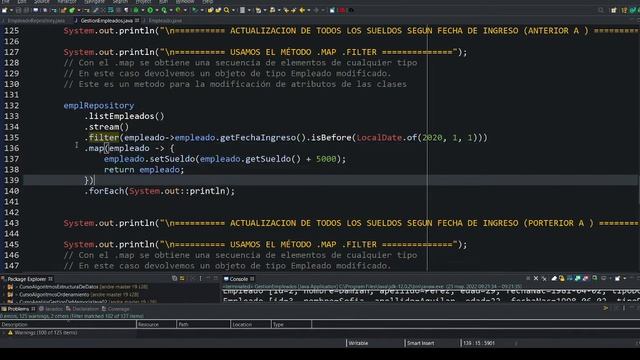Click the Save All toolbar icon
This screenshot has width=640, height=360.
(x=26, y=10)
